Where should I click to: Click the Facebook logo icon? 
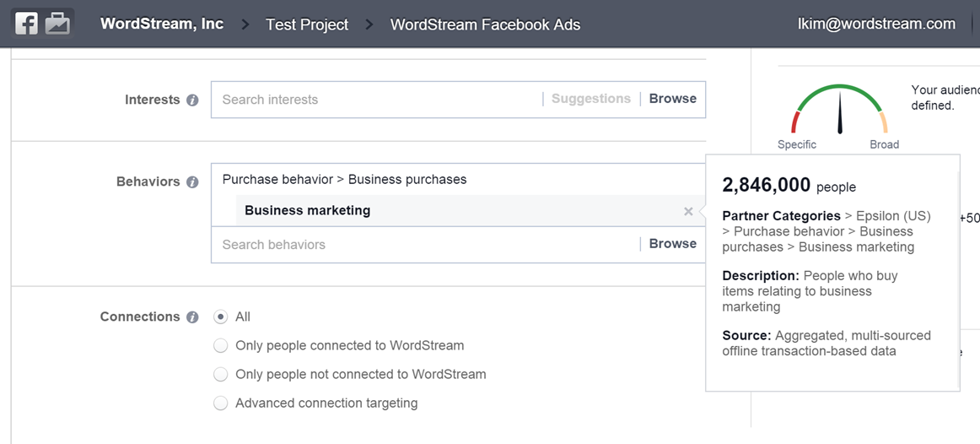pyautogui.click(x=26, y=24)
